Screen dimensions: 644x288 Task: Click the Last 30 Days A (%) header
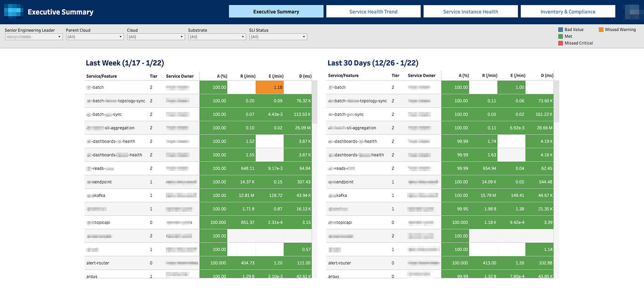tap(464, 75)
